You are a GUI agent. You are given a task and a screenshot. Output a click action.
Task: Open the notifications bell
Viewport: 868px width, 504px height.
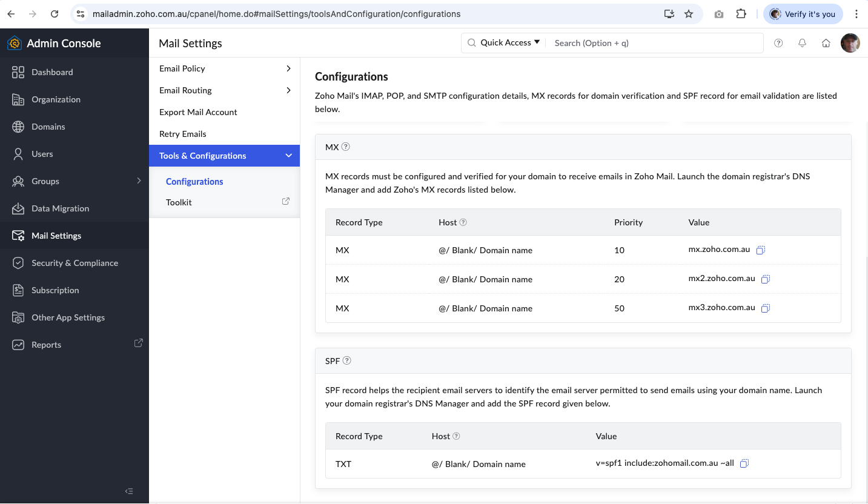pos(802,43)
